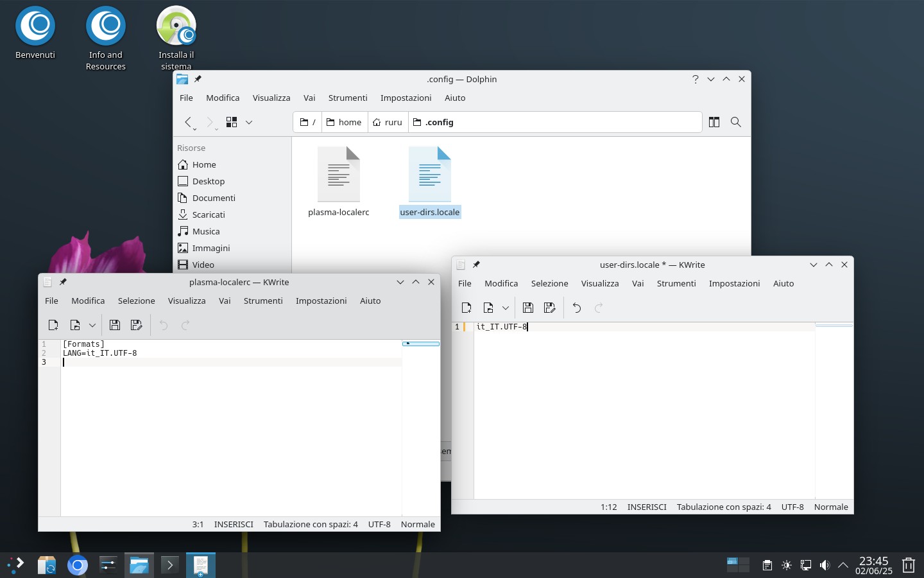Switch Dolphin icon view mode button
924x578 pixels.
point(232,122)
